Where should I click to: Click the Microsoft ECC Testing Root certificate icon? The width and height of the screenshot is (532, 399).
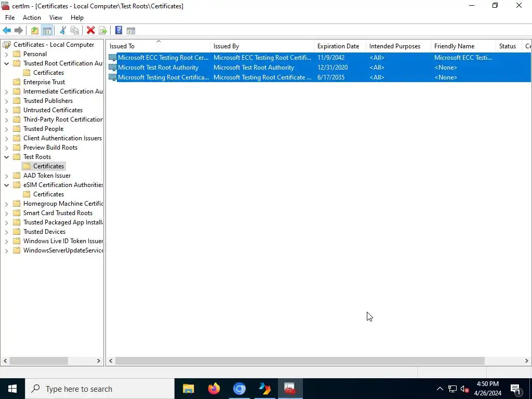[112, 58]
